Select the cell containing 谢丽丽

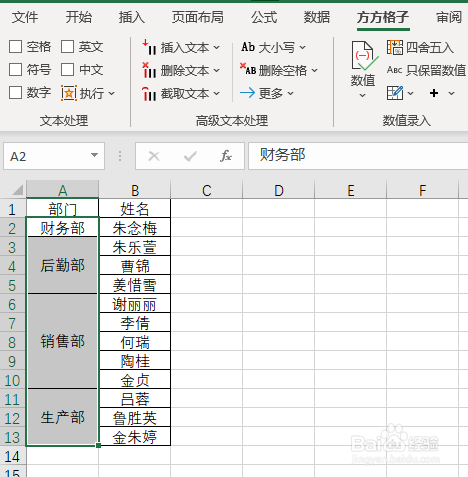pyautogui.click(x=135, y=304)
